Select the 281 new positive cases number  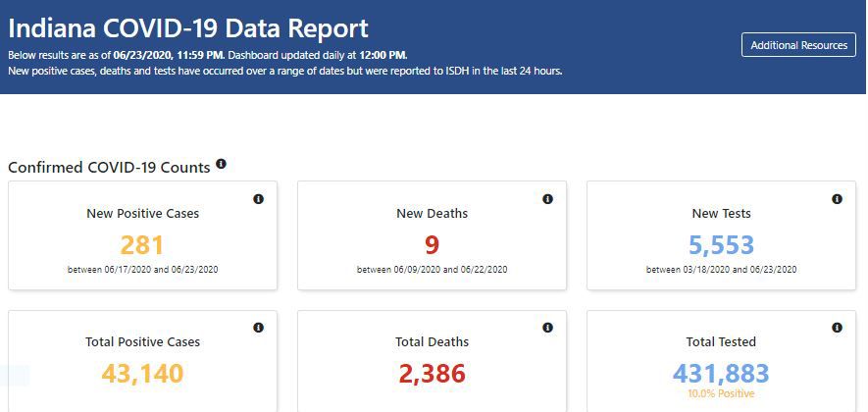(142, 245)
